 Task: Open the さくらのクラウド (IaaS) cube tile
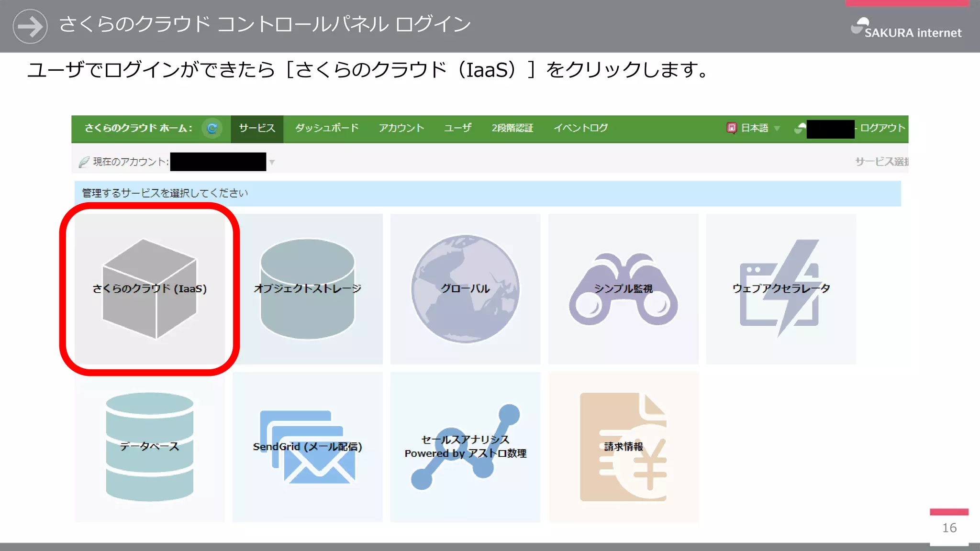pos(150,289)
